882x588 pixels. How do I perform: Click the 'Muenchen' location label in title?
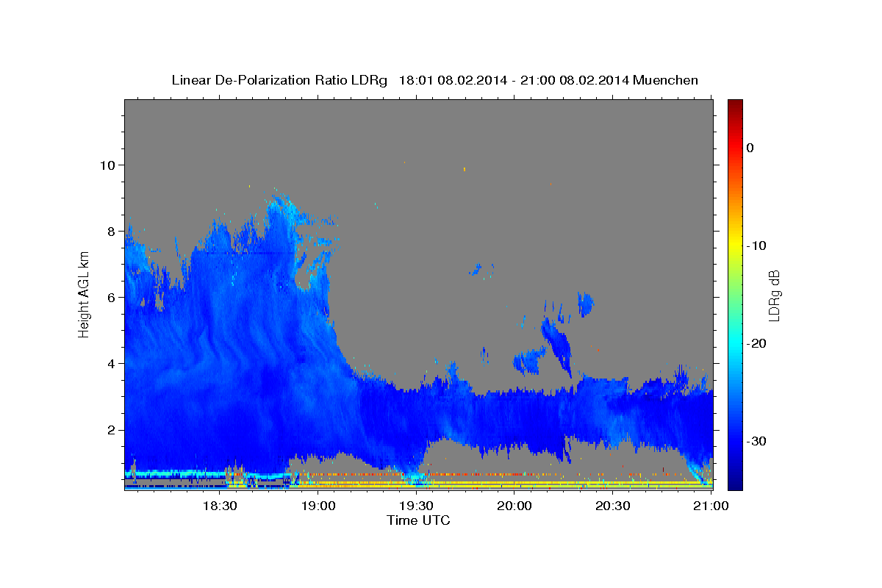coord(664,80)
